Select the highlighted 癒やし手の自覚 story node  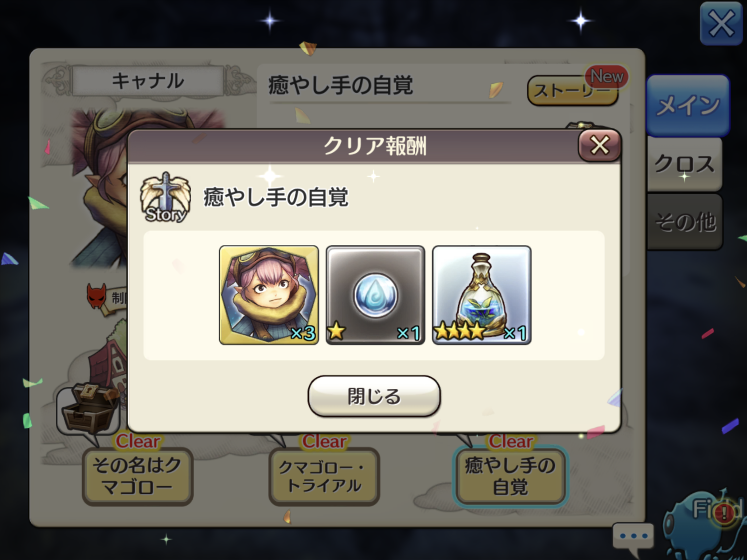510,476
